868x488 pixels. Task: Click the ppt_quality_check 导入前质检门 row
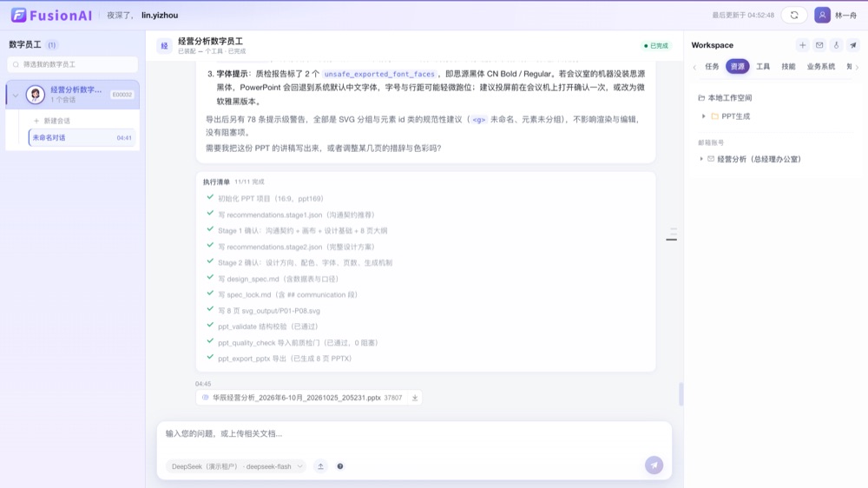298,343
